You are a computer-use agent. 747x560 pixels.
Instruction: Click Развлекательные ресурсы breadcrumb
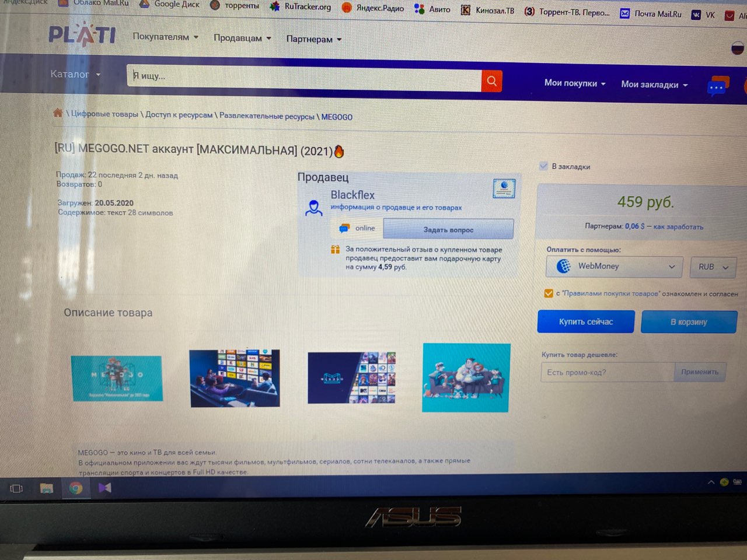[x=267, y=116]
